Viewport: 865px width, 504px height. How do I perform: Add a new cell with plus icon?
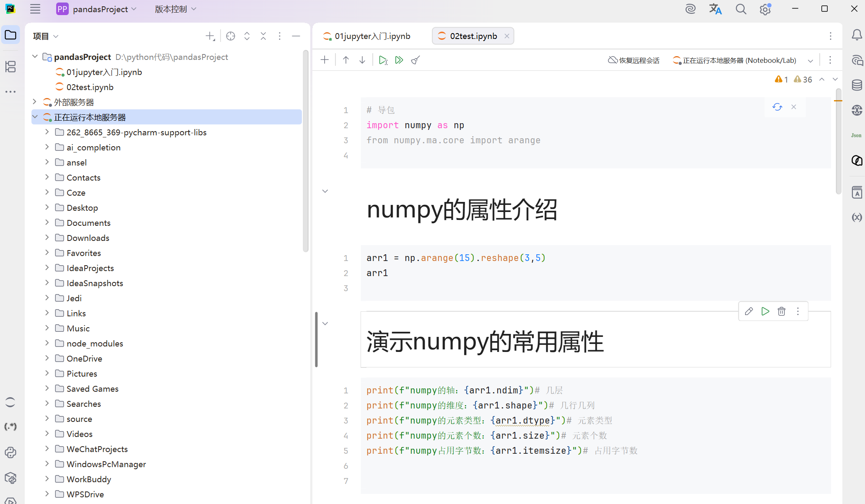click(325, 60)
